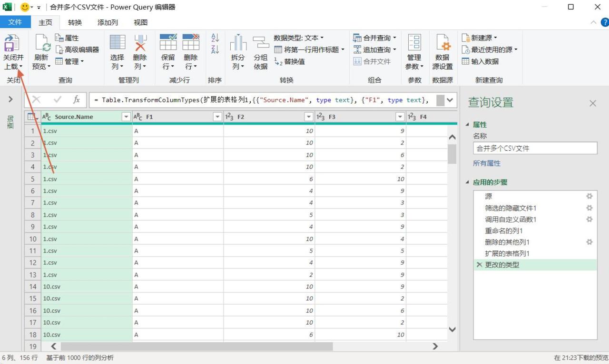
Task: Collapse the Properties (属性) section
Action: point(467,125)
